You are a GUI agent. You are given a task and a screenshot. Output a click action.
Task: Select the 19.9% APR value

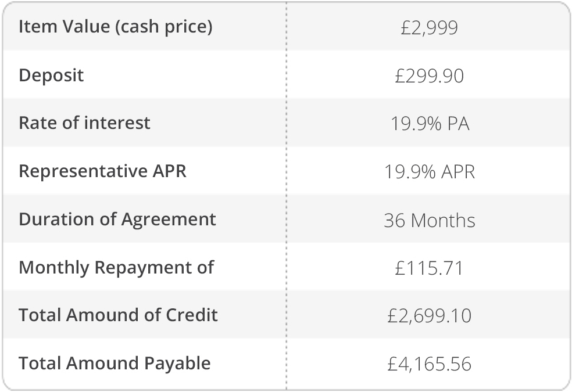coord(429,172)
